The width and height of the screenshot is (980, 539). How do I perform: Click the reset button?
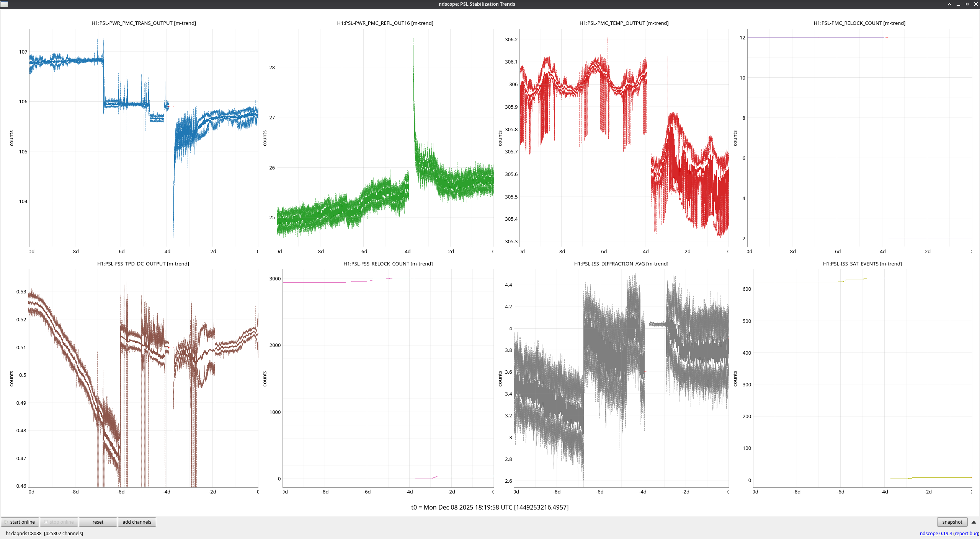98,522
